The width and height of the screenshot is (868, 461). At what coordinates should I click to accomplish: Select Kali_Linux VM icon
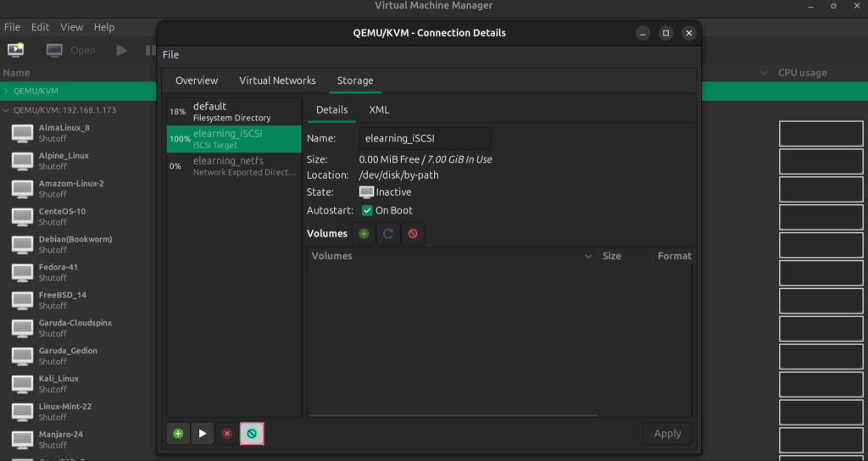23,384
